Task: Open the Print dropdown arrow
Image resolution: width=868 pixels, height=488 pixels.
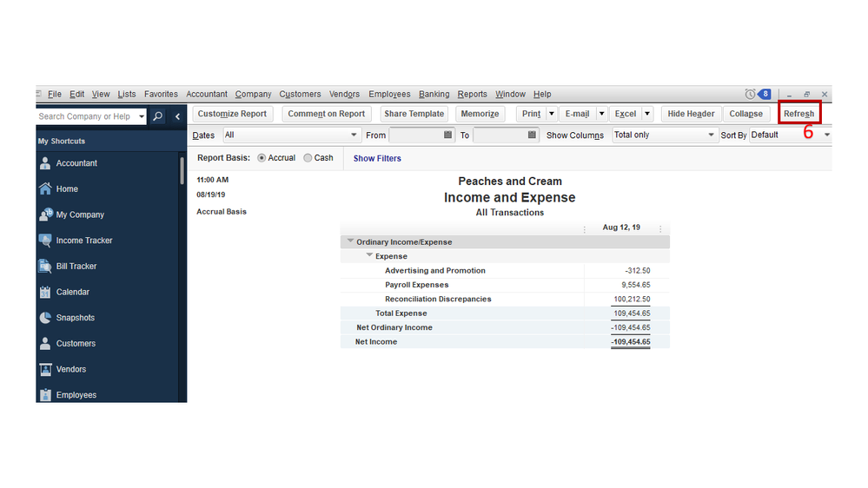Action: click(552, 114)
